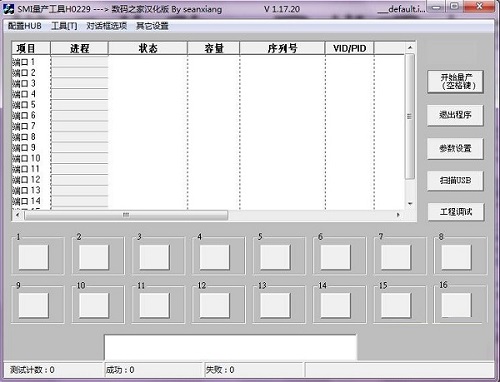Click port slot box 8

[456, 257]
